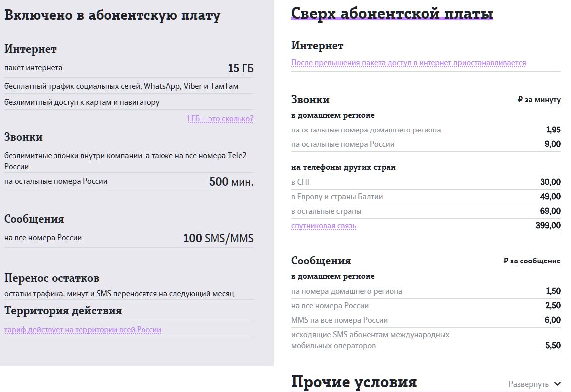Click the "500 мин." calls allowance
Image resolution: width=571 pixels, height=392 pixels.
click(x=231, y=182)
